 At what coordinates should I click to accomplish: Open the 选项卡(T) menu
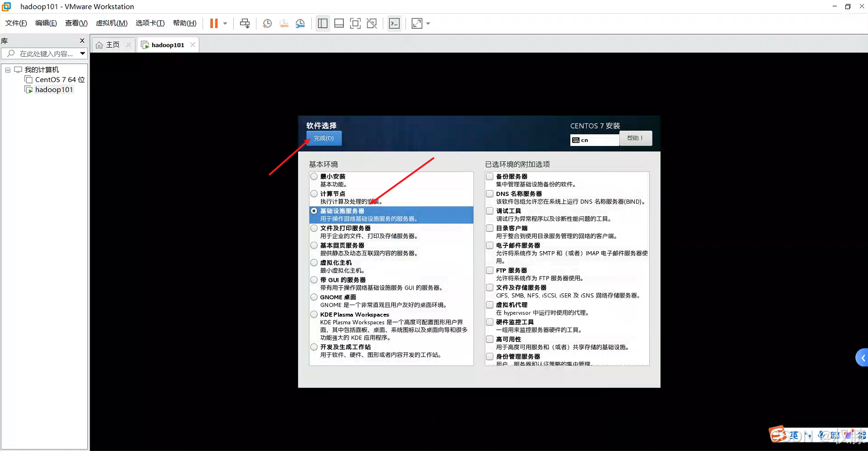[150, 23]
